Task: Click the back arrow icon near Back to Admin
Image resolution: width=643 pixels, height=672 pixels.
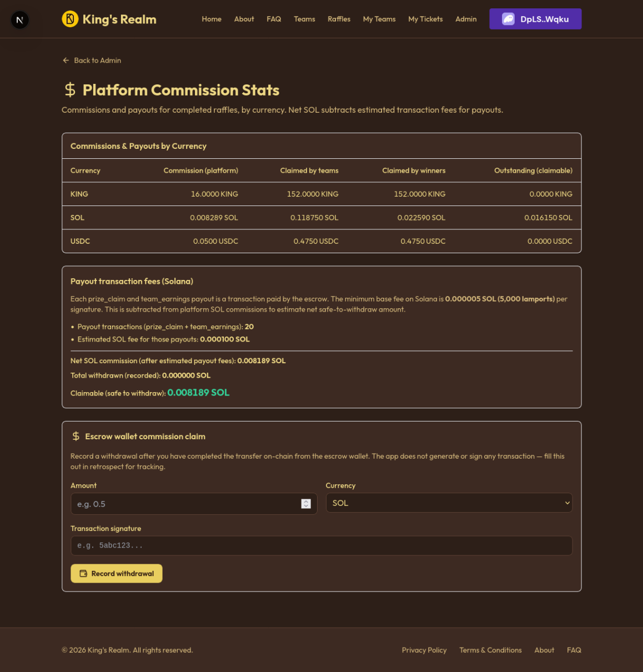Action: [x=66, y=60]
